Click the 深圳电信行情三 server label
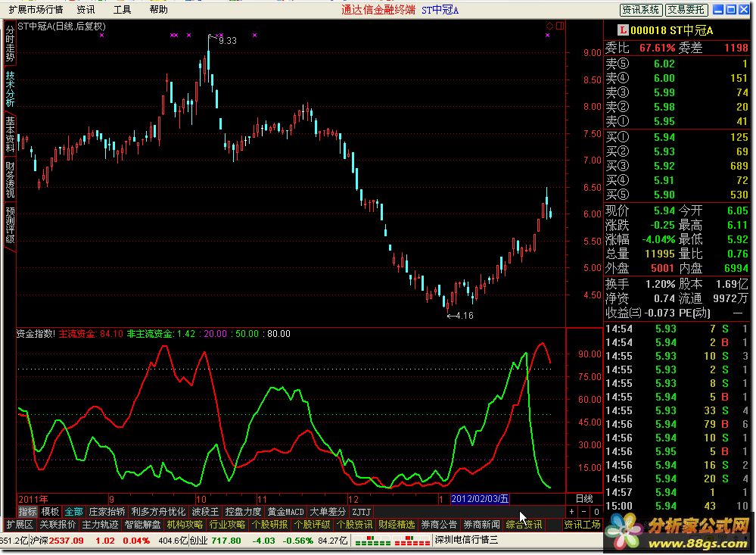 pos(466,541)
